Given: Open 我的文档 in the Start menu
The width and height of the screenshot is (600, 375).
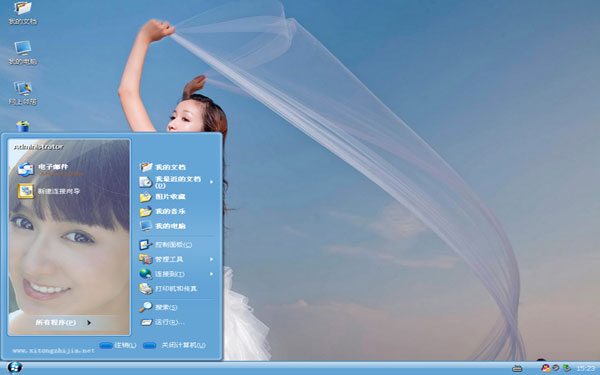Looking at the screenshot, I should pos(163,167).
